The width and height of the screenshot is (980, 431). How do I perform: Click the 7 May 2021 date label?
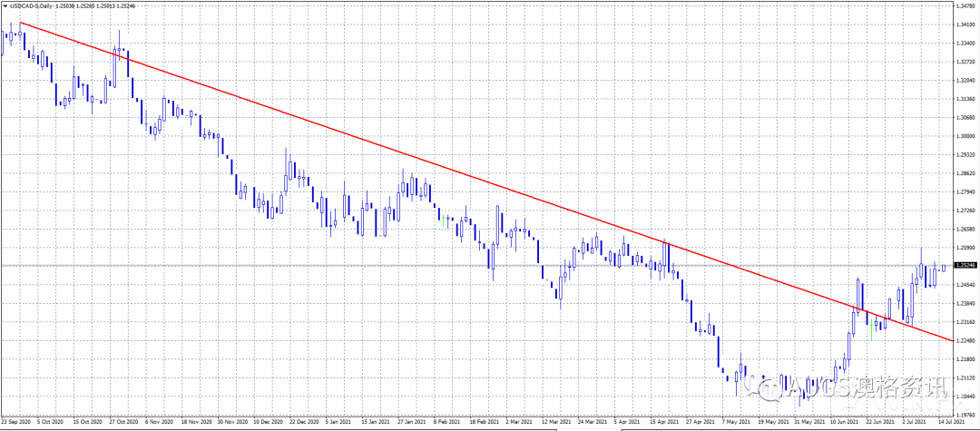(x=735, y=423)
